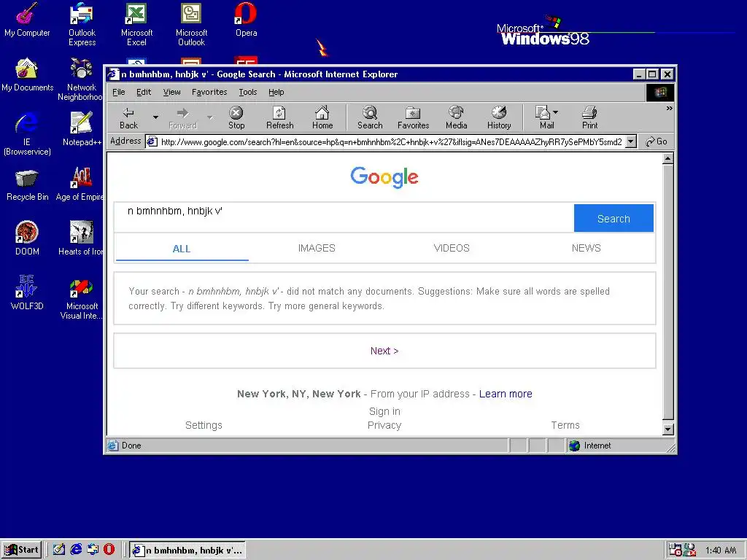Screen dimensions: 747x560
Task: Expand the Address bar dropdown arrow
Action: [x=631, y=141]
